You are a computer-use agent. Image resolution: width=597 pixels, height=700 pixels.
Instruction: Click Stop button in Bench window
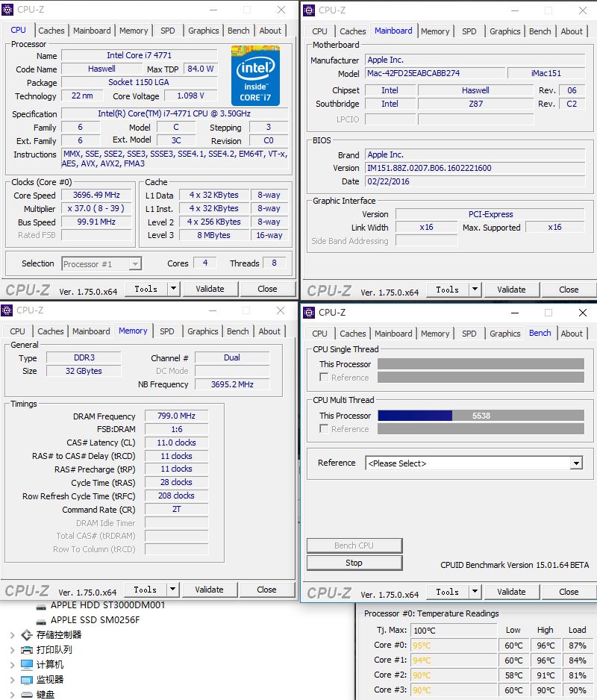point(354,563)
